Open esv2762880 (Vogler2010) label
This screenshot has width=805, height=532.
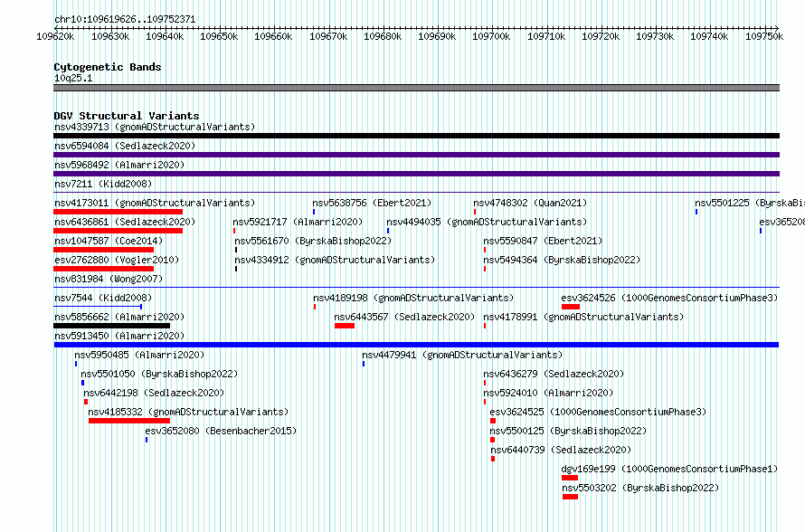coord(117,260)
